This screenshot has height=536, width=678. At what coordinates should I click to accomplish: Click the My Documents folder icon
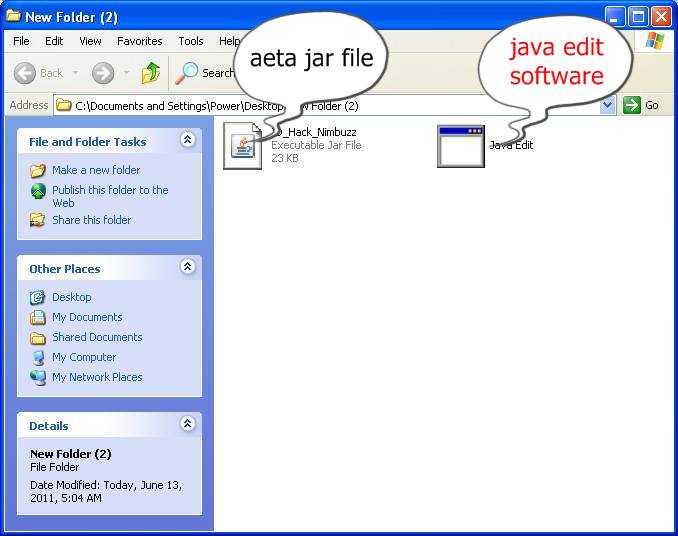38,317
